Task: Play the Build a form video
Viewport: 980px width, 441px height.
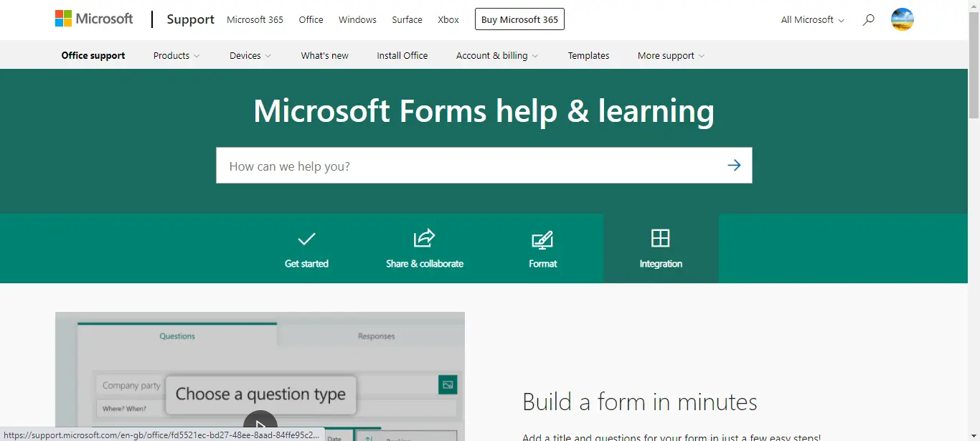Action: [260, 426]
